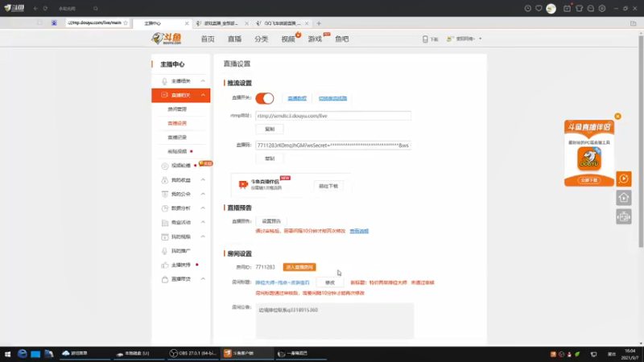The width and height of the screenshot is (644, 362).
Task: Click the Douyu client logo in the title bar
Action: [14, 8]
